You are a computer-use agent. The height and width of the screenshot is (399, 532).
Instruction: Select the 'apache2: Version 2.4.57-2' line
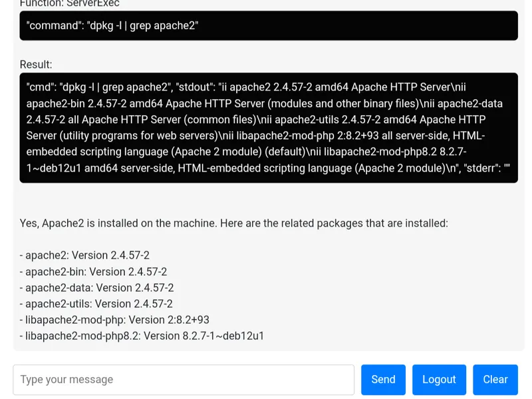click(x=85, y=255)
